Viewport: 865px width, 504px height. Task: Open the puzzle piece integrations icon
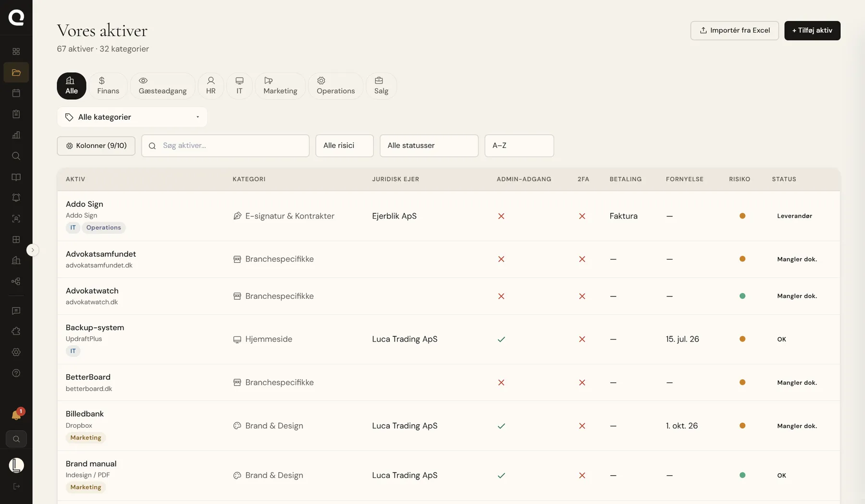pos(16,332)
